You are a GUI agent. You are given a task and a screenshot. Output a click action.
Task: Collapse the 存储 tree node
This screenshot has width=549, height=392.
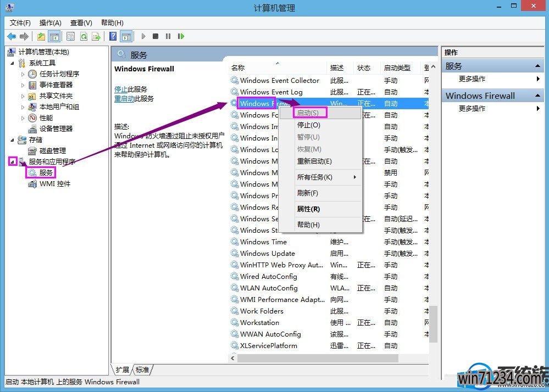(x=12, y=140)
